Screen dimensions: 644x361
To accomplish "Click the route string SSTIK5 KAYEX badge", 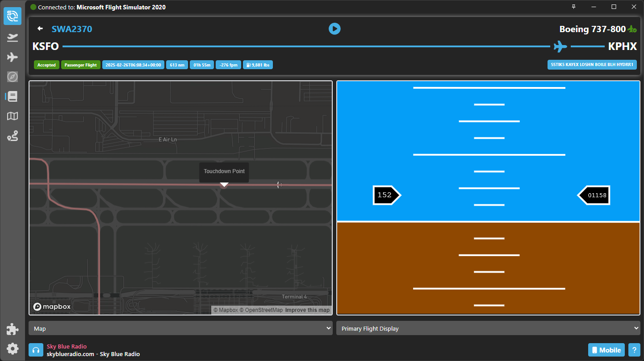I will (592, 65).
